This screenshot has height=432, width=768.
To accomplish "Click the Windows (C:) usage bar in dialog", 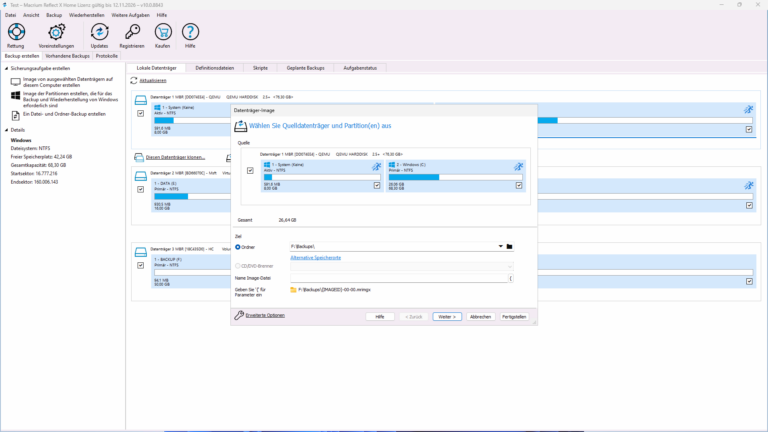I will click(456, 177).
